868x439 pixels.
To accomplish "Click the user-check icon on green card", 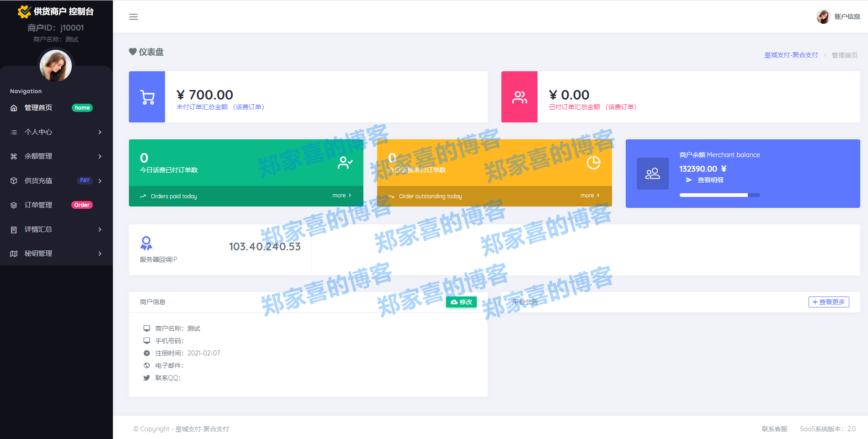I will point(345,163).
